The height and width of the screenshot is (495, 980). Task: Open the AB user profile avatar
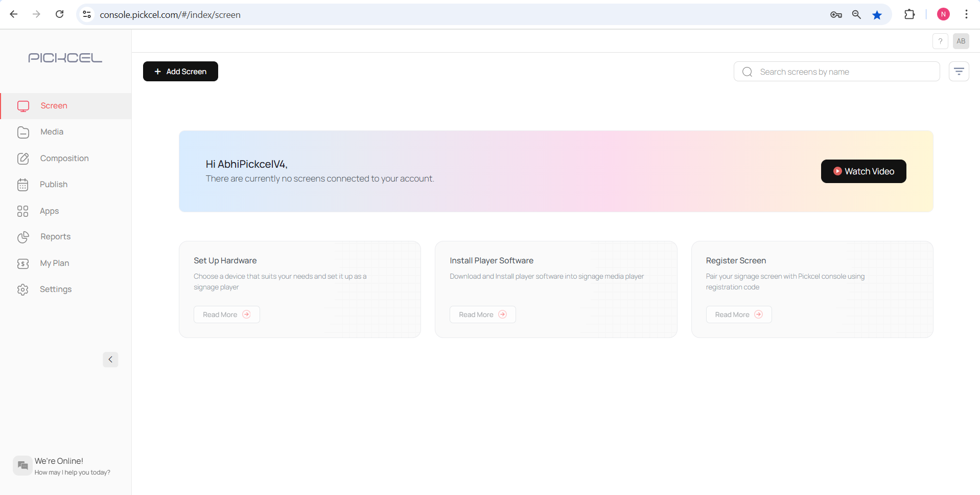pyautogui.click(x=961, y=41)
